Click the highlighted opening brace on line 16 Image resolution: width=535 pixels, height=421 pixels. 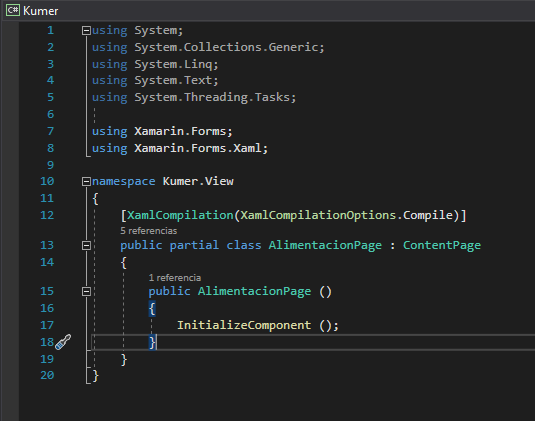pyautogui.click(x=152, y=309)
